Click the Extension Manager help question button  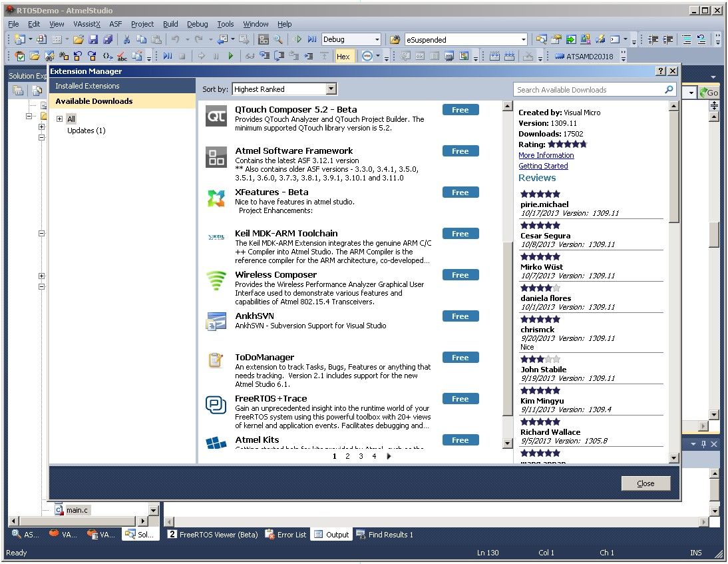tap(661, 71)
